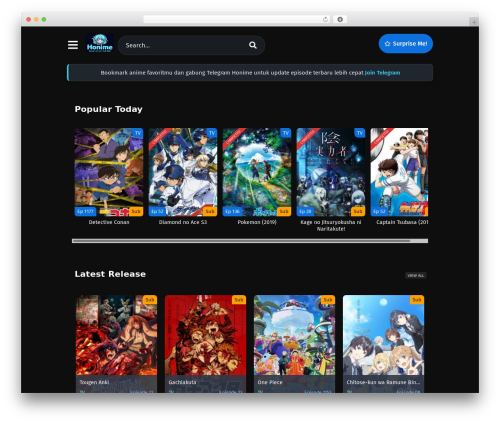This screenshot has width=500, height=423.
Task: Open Gachiakuta release card
Action: coord(205,344)
